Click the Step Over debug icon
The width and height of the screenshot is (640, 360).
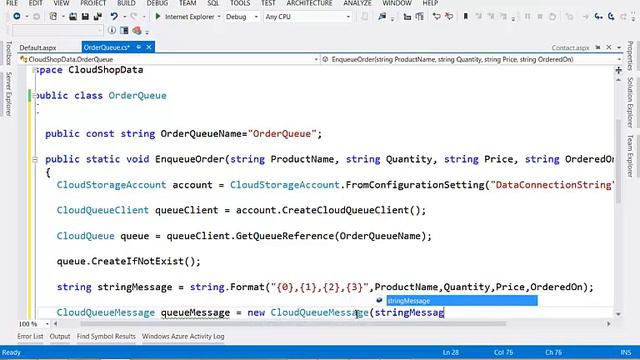(x=611, y=16)
